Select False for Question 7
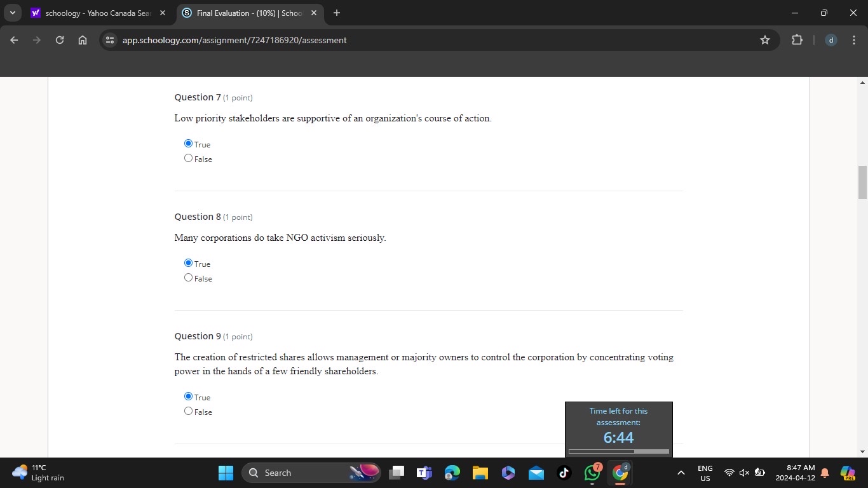 (188, 158)
